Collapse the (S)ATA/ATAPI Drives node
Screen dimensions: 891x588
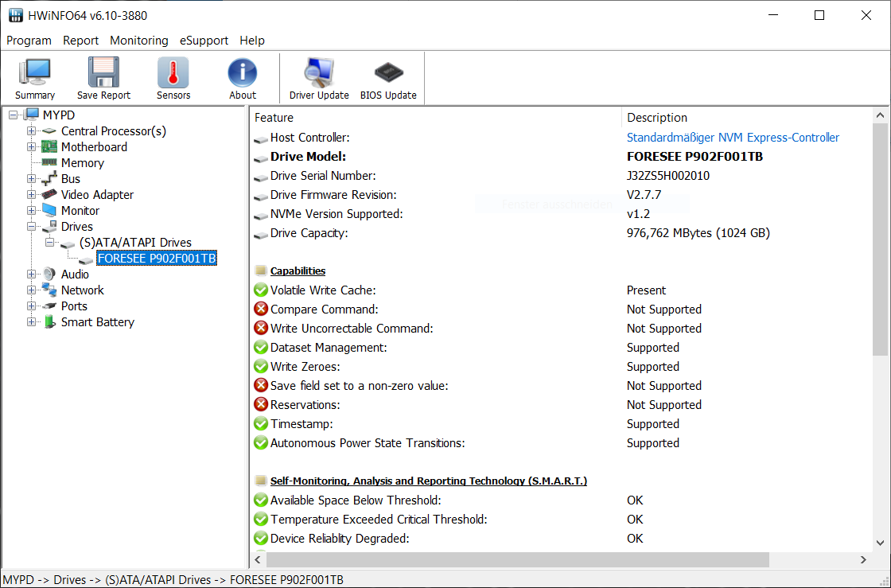coord(49,243)
